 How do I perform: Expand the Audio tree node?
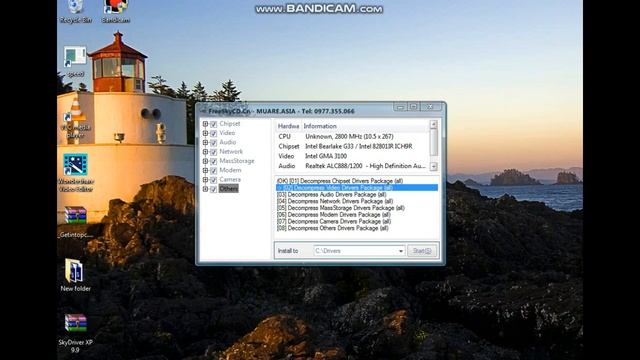point(205,142)
